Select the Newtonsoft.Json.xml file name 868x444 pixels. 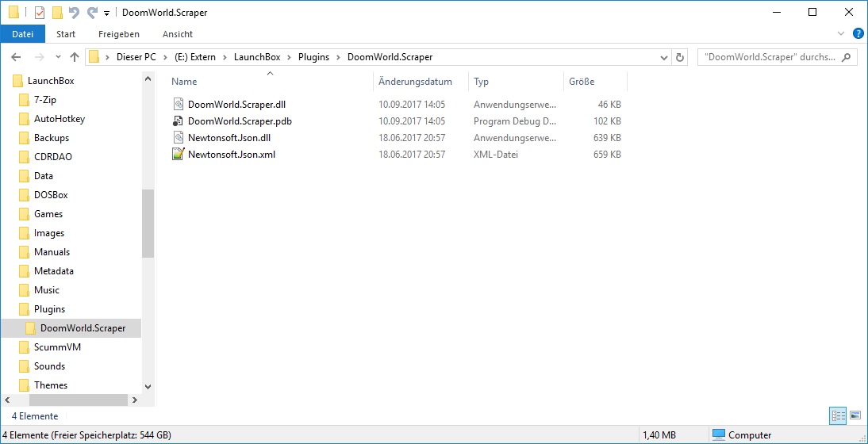pos(232,155)
